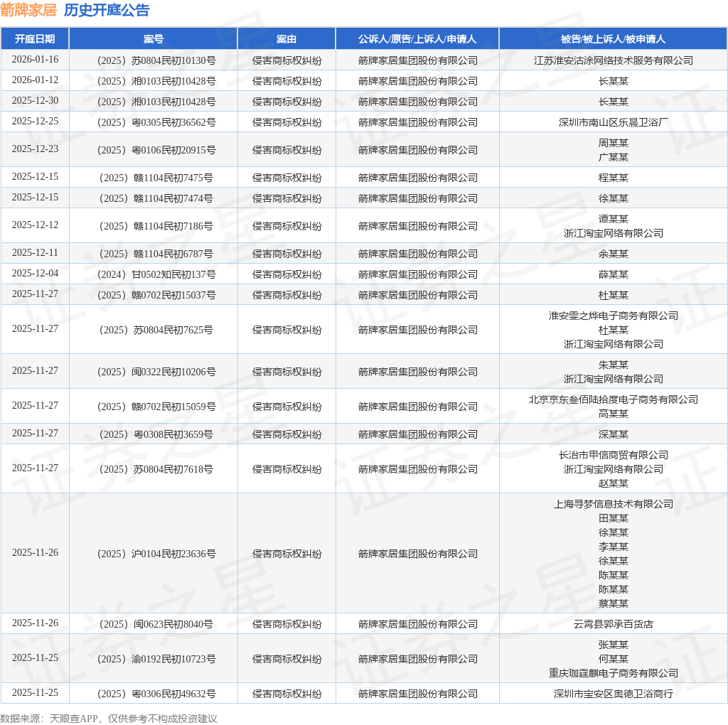Select case number (2024)甘0502知民初137号

pyautogui.click(x=156, y=274)
